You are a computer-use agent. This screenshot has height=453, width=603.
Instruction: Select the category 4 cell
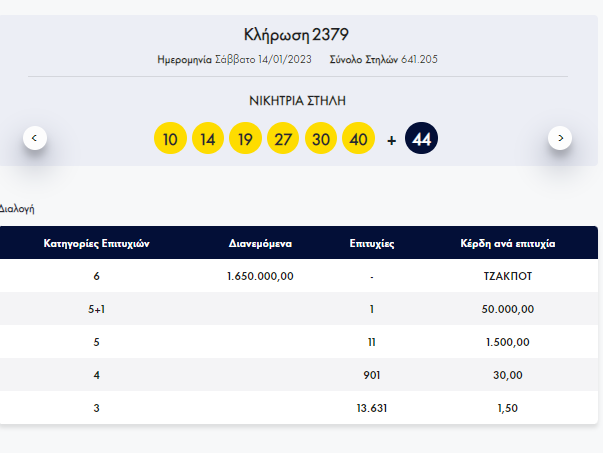click(97, 375)
